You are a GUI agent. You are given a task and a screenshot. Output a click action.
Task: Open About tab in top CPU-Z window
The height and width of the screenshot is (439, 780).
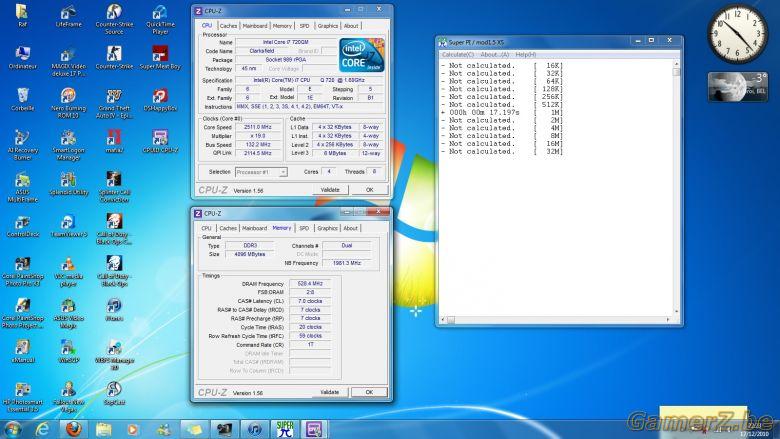351,26
